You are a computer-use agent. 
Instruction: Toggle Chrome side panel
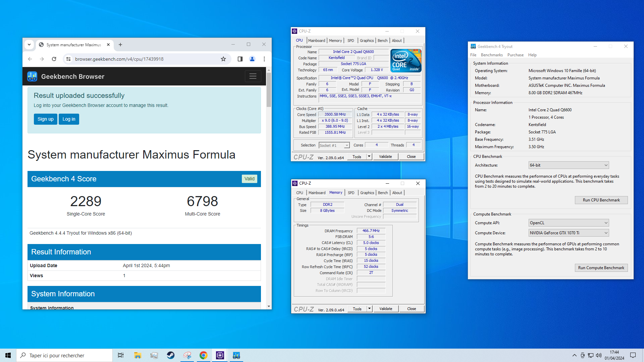point(240,59)
